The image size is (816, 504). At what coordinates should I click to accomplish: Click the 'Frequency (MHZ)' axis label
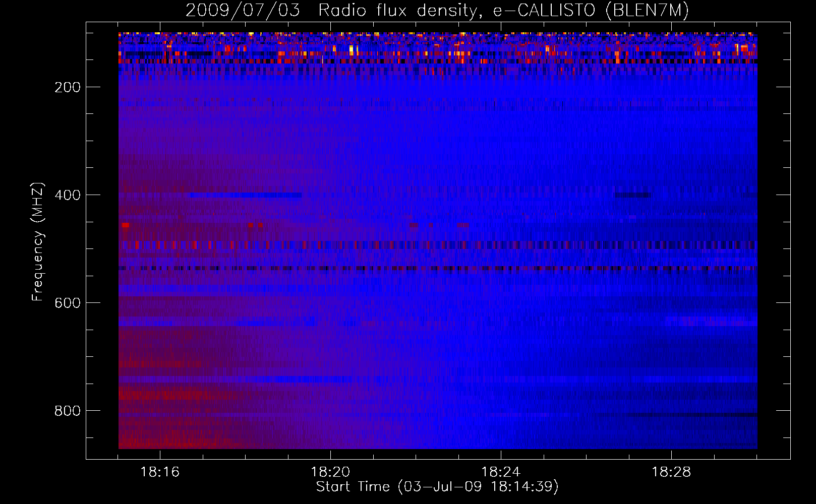point(38,241)
